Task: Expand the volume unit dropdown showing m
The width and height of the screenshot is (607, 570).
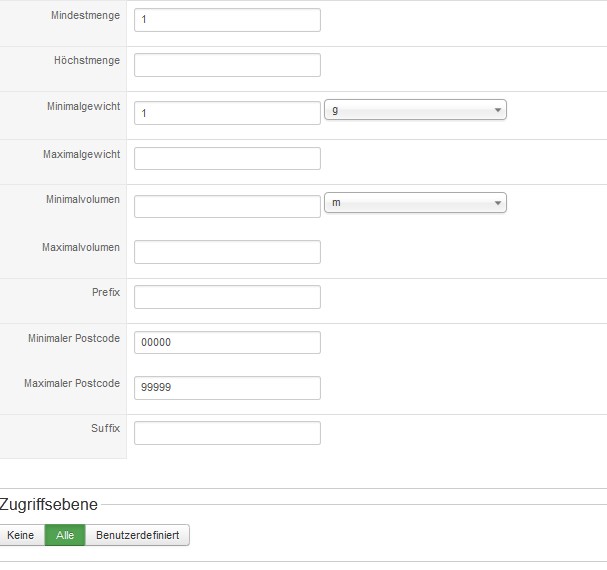Action: [416, 203]
